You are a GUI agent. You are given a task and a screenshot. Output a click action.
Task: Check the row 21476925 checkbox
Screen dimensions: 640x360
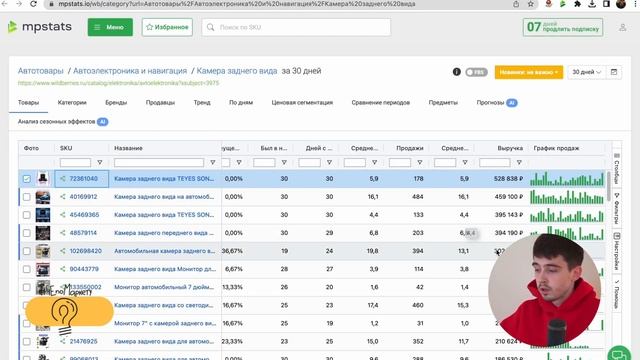(27, 341)
